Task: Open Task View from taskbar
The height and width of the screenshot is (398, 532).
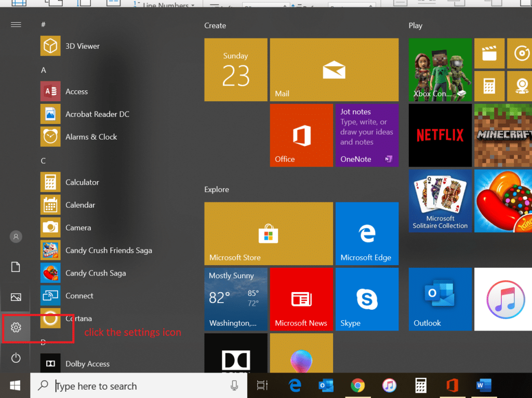Action: [262, 386]
